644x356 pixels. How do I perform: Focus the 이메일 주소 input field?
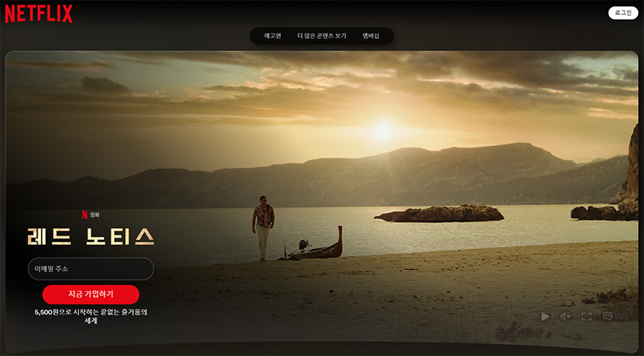tap(91, 268)
